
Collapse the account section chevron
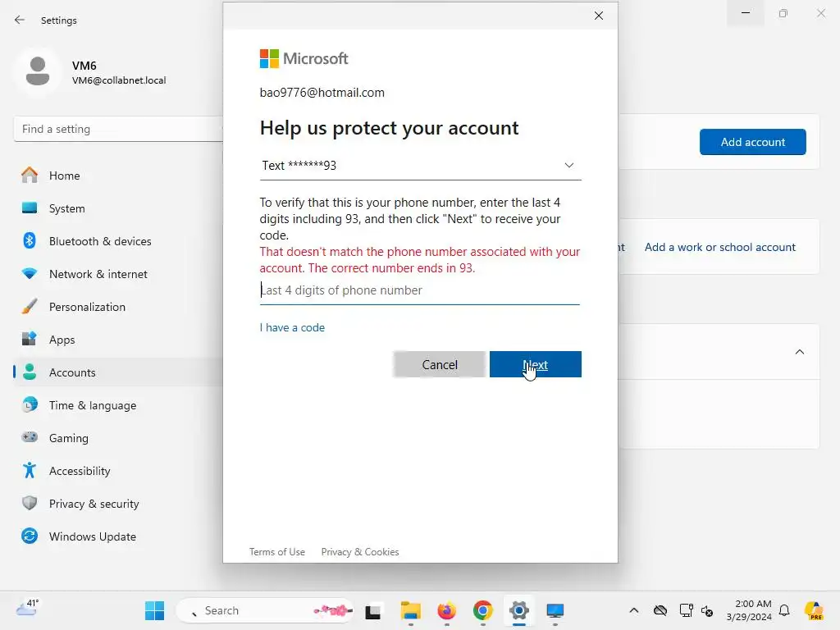799,352
